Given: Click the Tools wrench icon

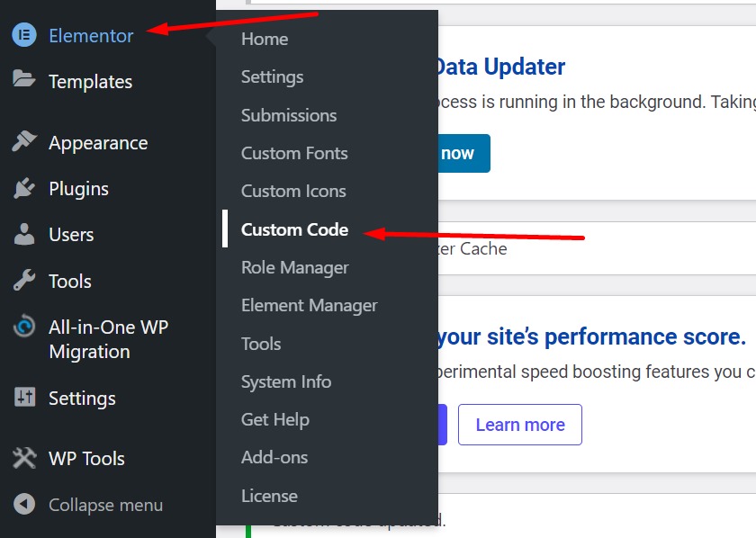Looking at the screenshot, I should click(x=24, y=280).
